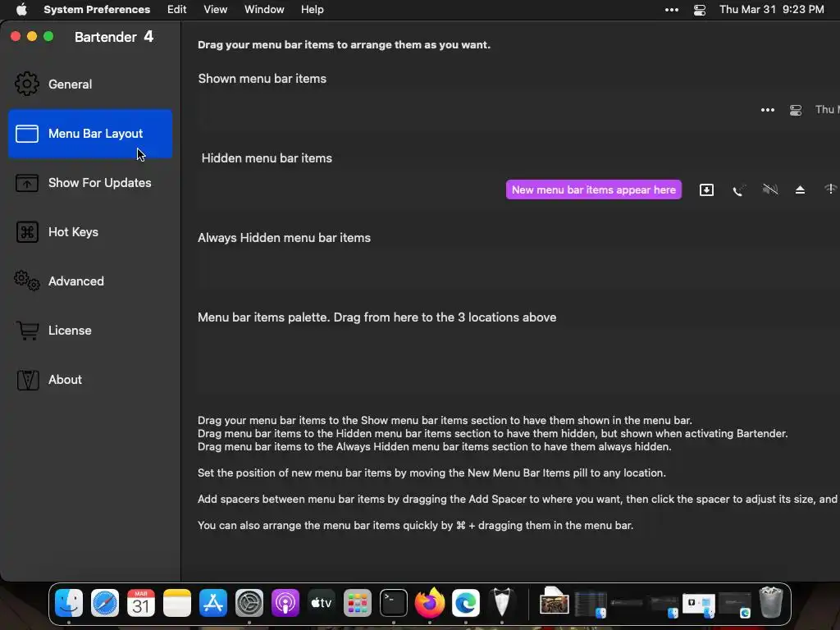Open the General settings section
Viewport: 840px width, 630px height.
[90, 84]
